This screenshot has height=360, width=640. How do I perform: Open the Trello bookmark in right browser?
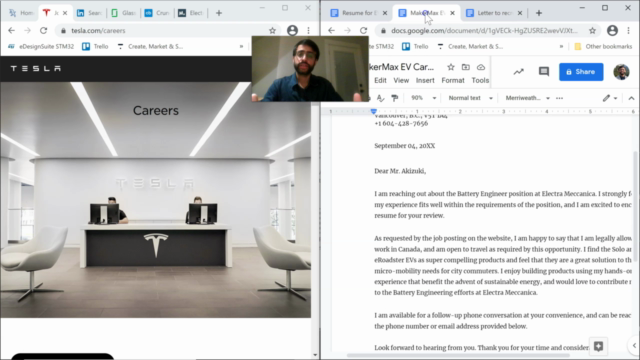point(415,47)
